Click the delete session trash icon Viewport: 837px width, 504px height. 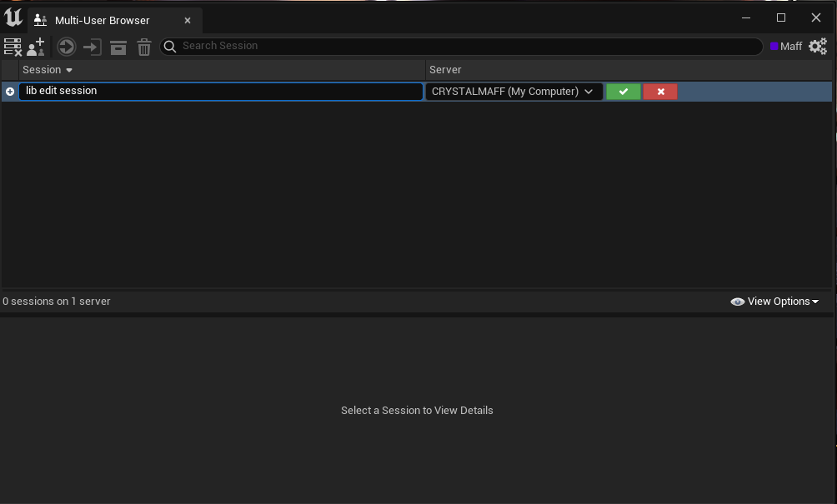(x=143, y=47)
